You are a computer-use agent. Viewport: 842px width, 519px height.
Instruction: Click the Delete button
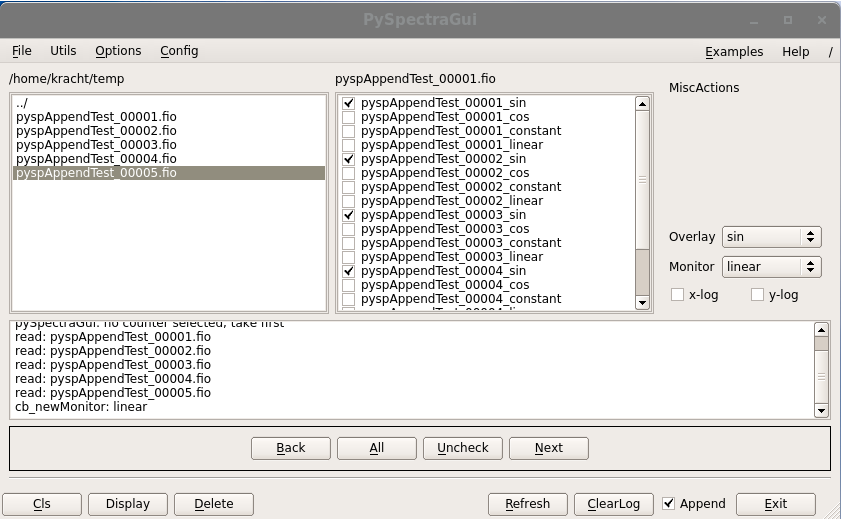[214, 504]
